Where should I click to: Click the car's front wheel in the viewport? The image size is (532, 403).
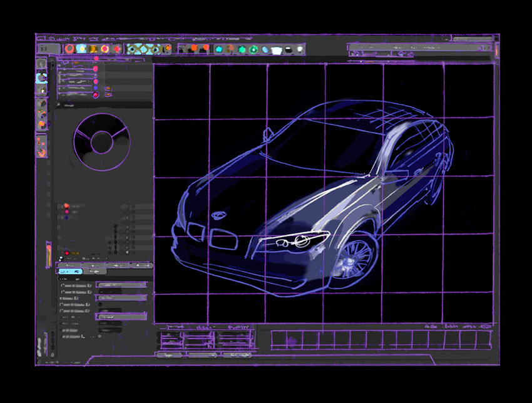click(x=354, y=259)
